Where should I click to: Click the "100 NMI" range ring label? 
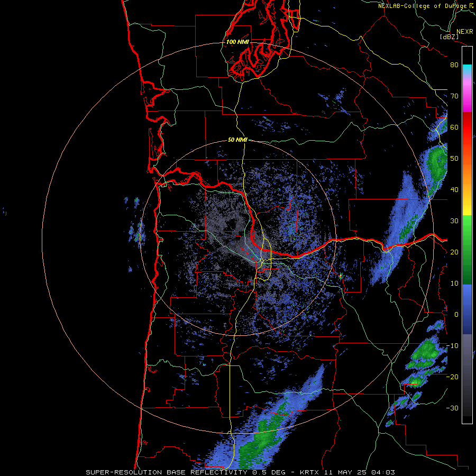[x=237, y=42]
